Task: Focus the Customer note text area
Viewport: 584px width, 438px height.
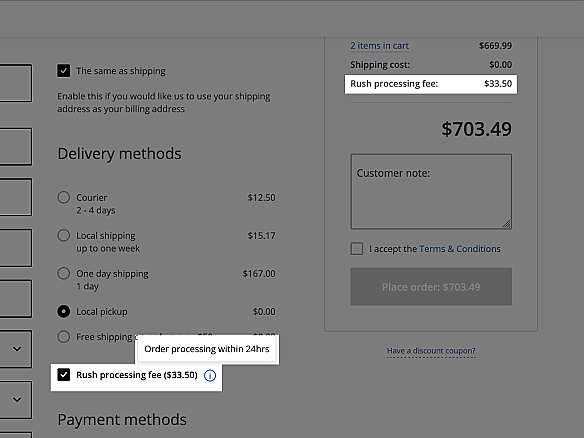Action: point(431,191)
